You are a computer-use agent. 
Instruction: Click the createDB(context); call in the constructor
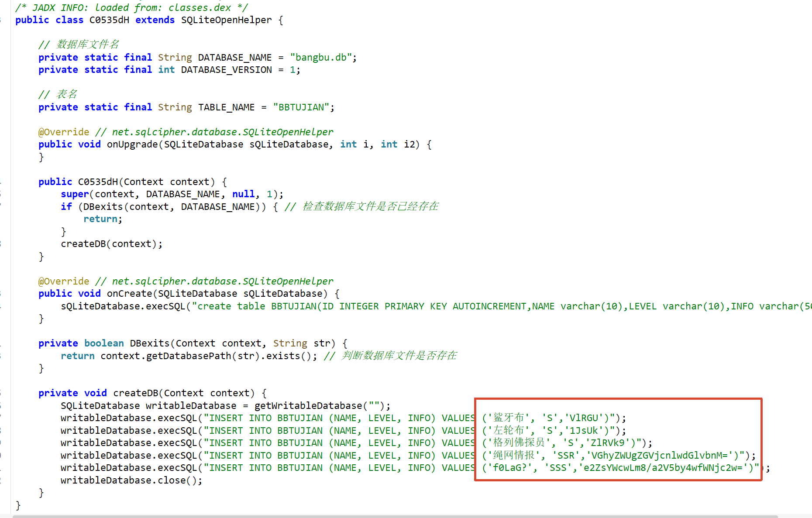pyautogui.click(x=112, y=244)
